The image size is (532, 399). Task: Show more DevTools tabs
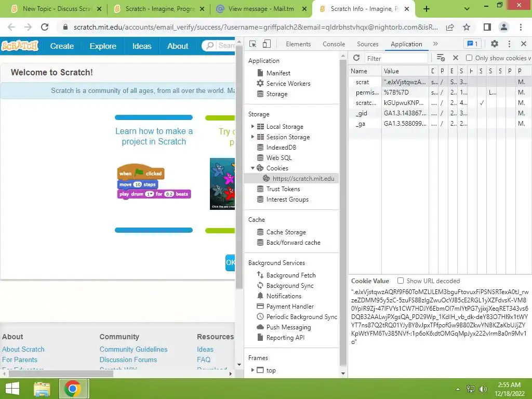[x=436, y=44]
